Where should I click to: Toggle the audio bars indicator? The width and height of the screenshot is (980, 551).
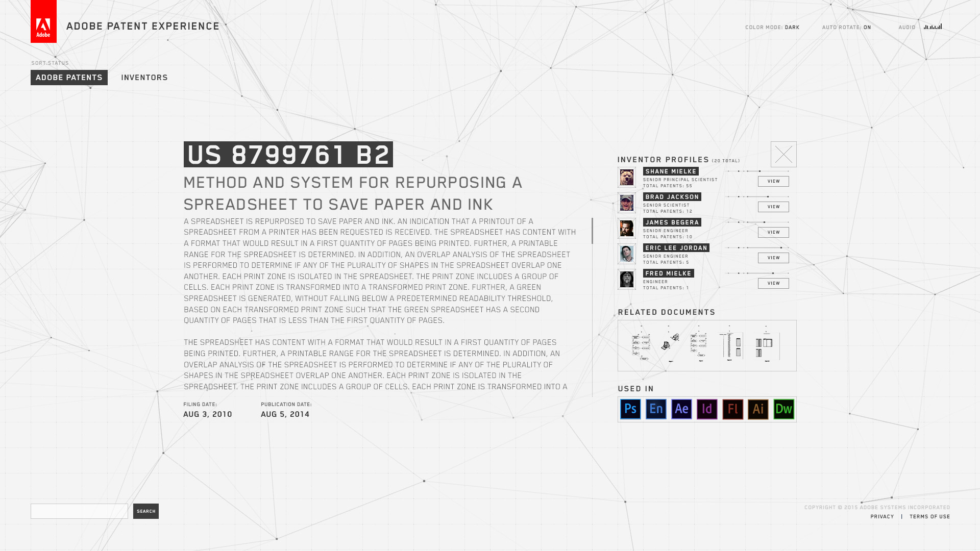[933, 27]
